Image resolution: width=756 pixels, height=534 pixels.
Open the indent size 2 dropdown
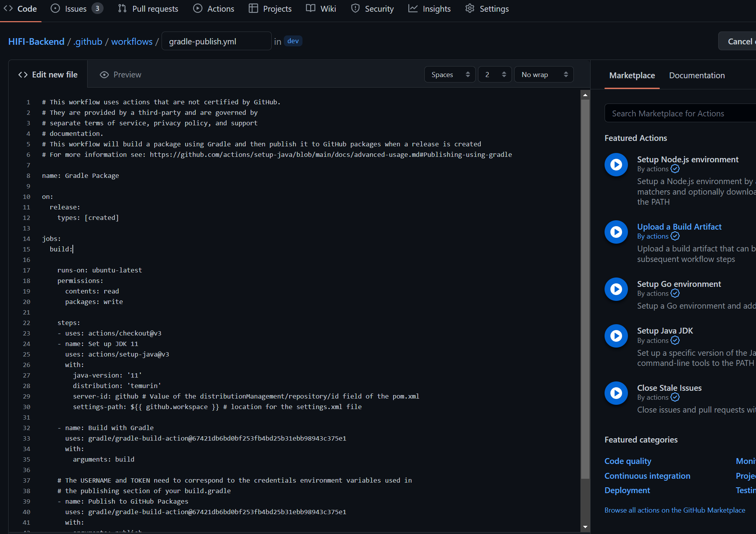click(x=494, y=75)
